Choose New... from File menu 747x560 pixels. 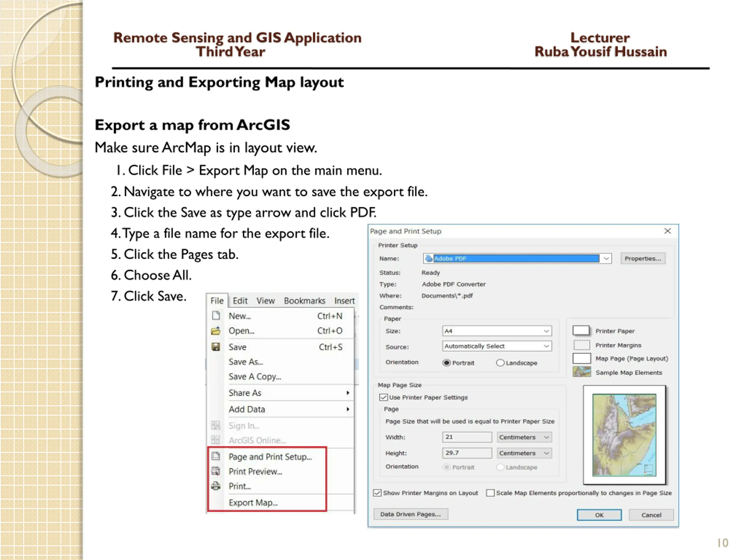point(280,316)
